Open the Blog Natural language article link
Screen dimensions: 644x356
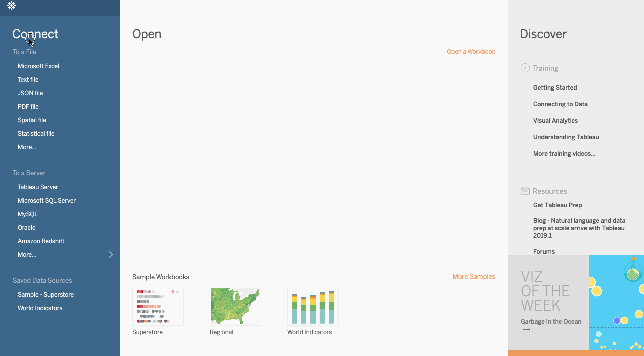click(x=579, y=228)
